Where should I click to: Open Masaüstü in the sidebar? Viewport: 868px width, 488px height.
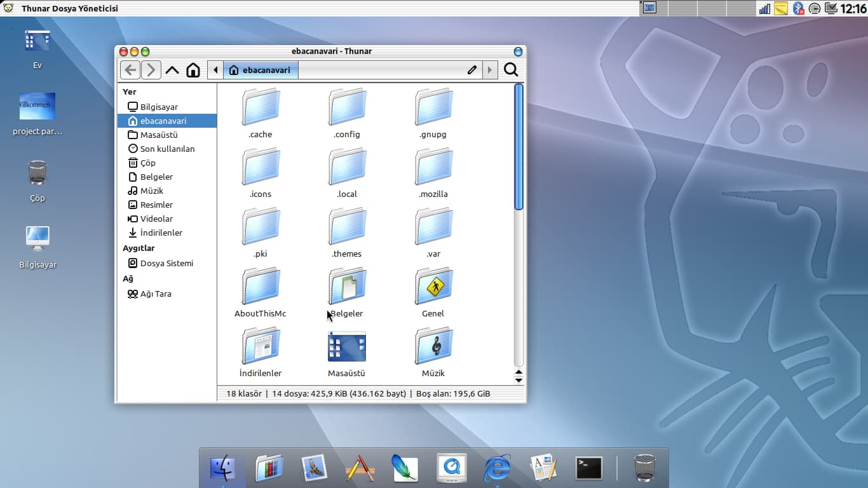click(158, 135)
